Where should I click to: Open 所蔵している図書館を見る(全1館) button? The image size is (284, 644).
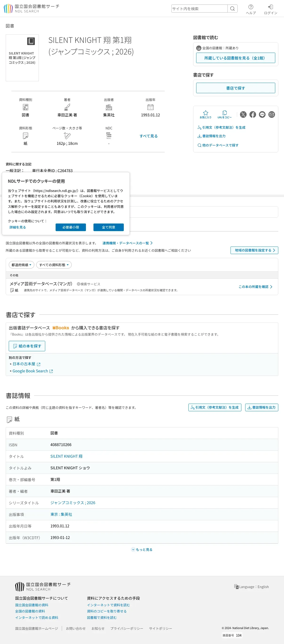pos(235,58)
